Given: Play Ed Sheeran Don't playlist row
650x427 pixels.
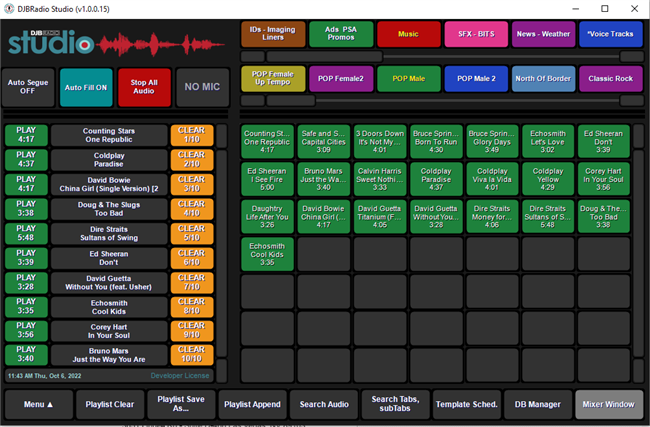Looking at the screenshot, I should click(26, 258).
